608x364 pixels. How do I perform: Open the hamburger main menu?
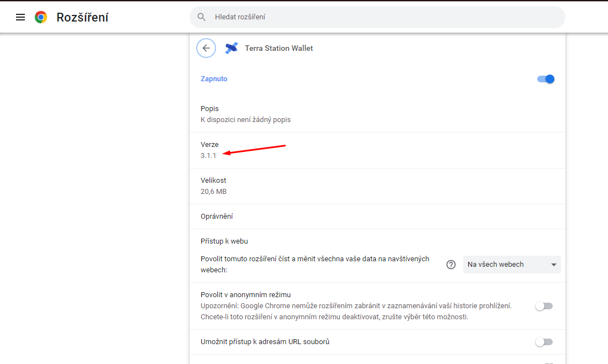pos(20,17)
